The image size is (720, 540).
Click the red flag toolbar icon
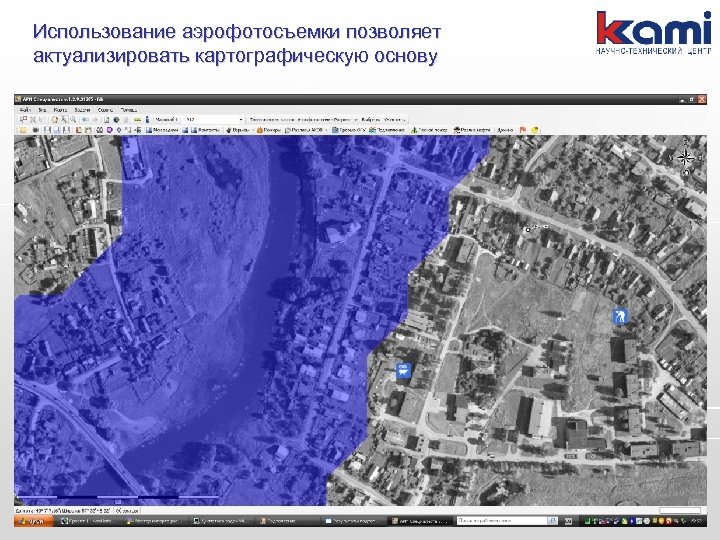523,130
